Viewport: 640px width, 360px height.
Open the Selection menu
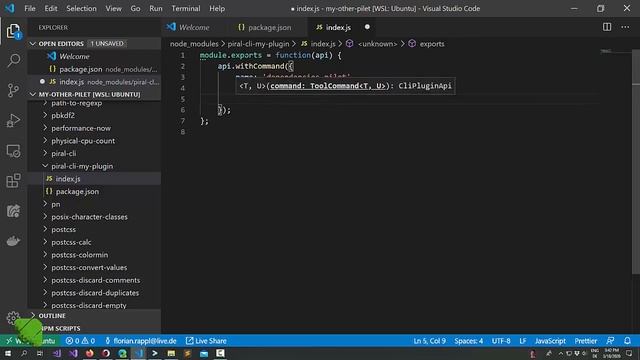pyautogui.click(x=81, y=8)
